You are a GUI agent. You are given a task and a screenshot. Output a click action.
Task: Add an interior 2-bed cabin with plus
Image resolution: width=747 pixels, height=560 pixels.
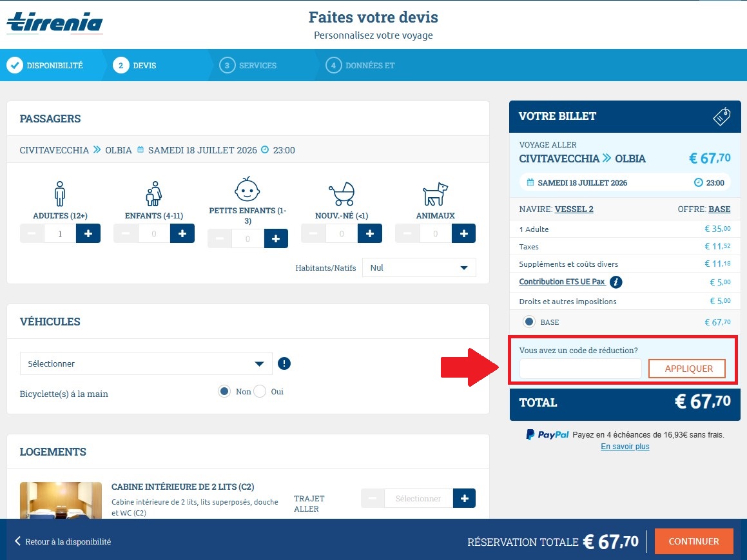[464, 498]
